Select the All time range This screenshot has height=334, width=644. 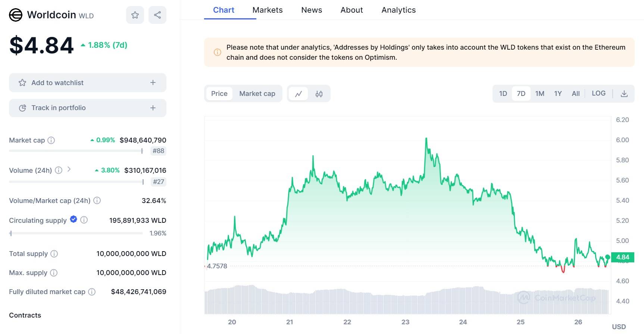(576, 94)
